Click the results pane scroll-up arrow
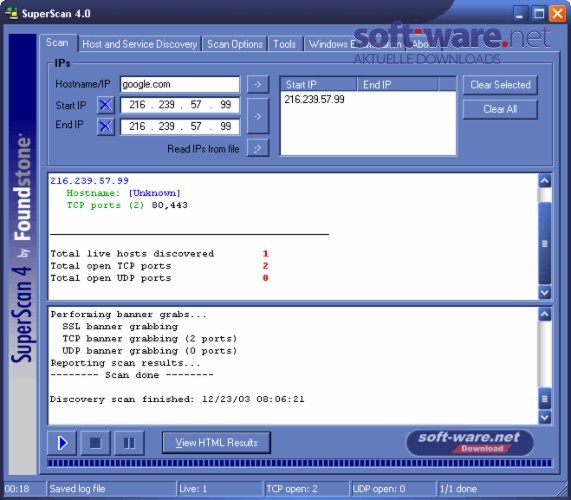 [545, 181]
